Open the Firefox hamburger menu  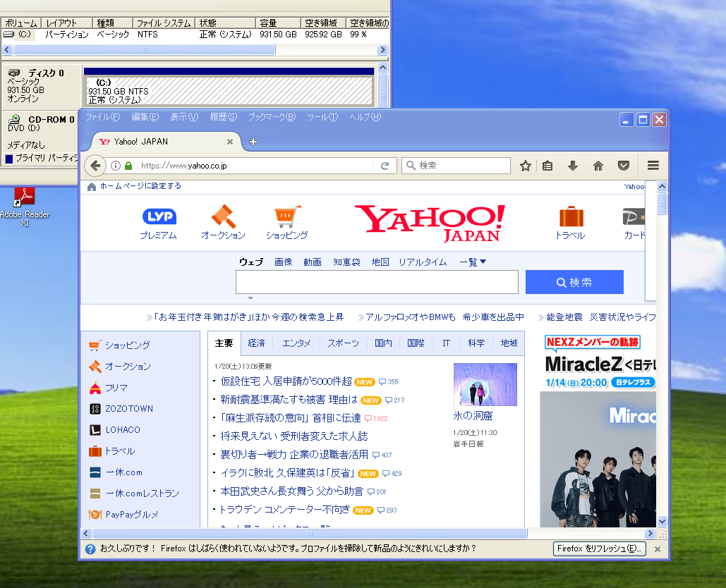pos(653,166)
